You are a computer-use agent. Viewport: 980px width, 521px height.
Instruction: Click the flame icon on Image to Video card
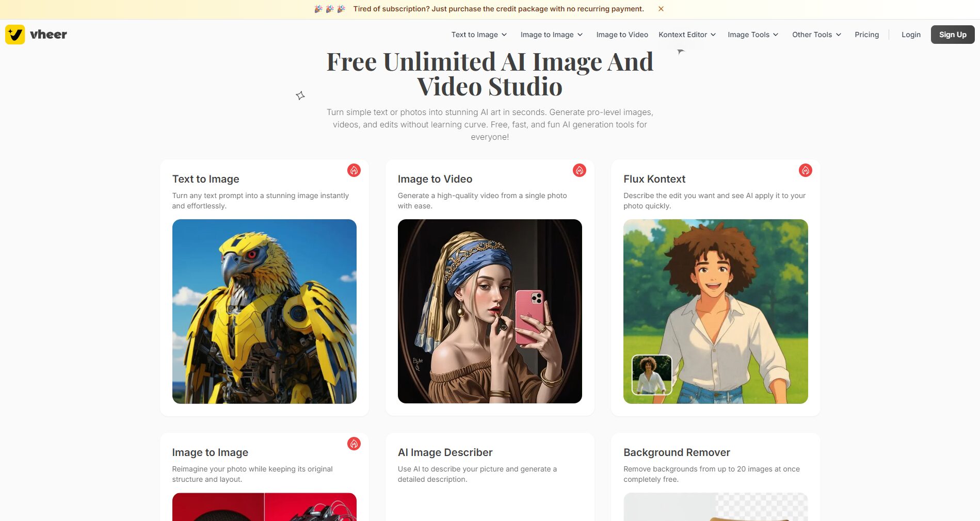pos(580,170)
